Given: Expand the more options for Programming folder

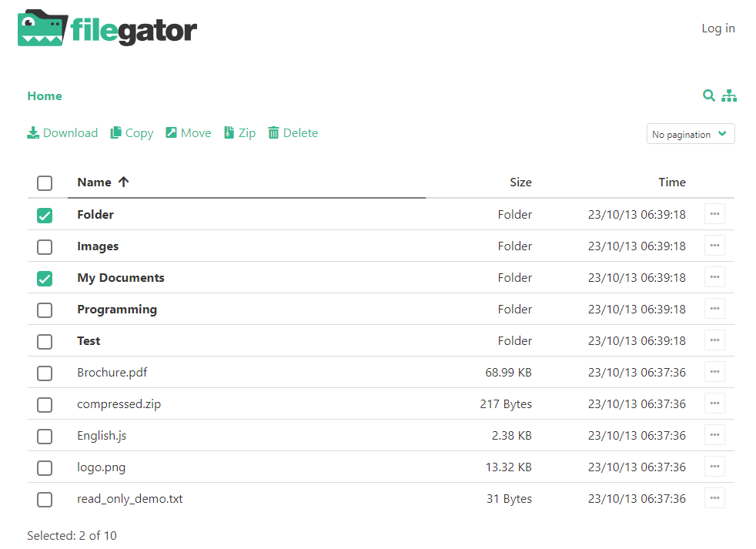Looking at the screenshot, I should [714, 310].
